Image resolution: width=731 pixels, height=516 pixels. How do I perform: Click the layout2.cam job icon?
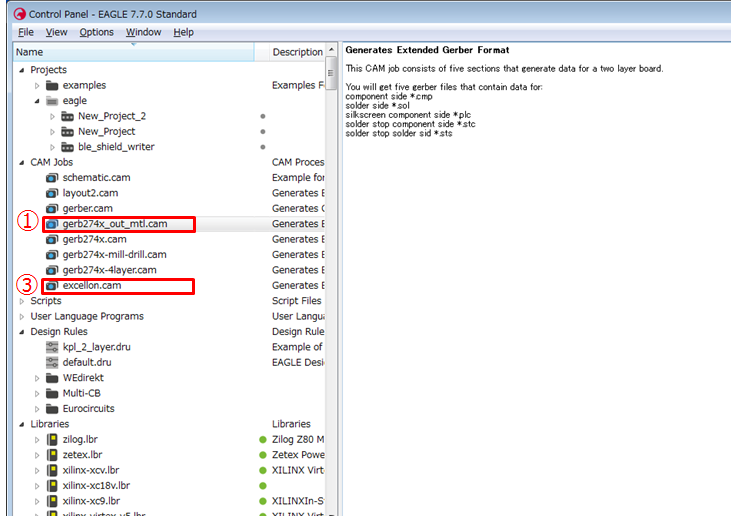coord(52,193)
